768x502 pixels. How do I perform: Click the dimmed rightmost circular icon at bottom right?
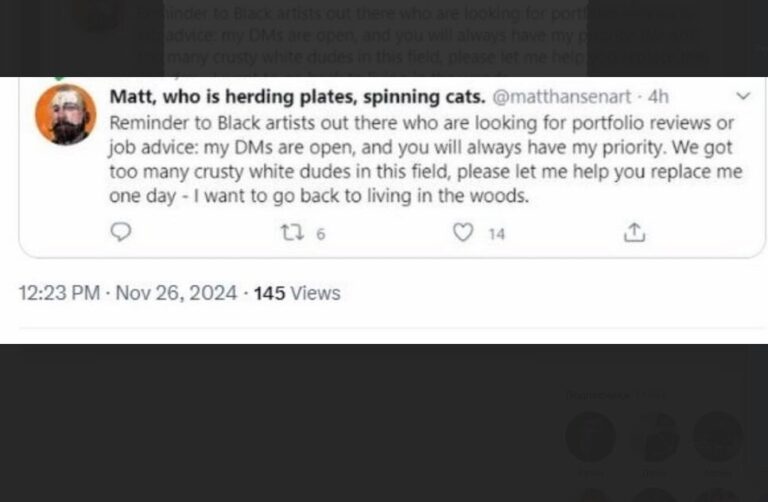[x=718, y=436]
